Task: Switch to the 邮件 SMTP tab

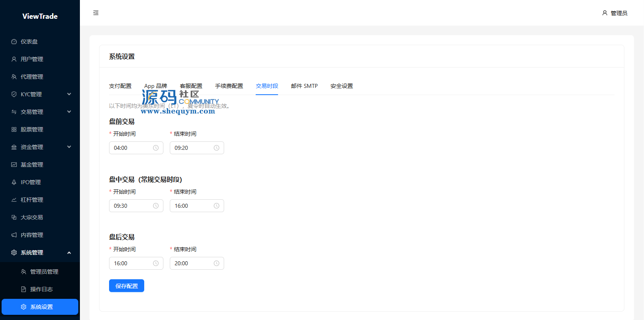Action: (304, 86)
